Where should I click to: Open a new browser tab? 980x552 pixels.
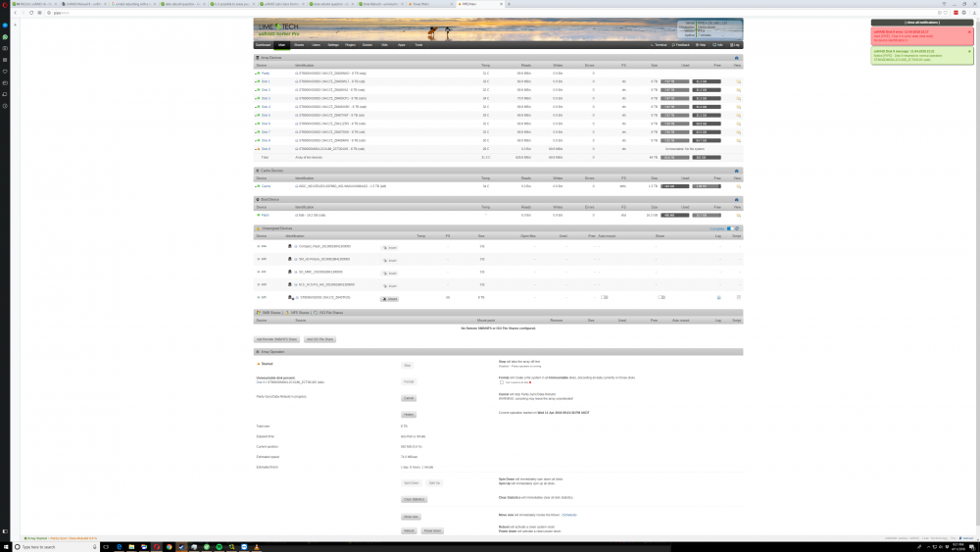tap(509, 4)
